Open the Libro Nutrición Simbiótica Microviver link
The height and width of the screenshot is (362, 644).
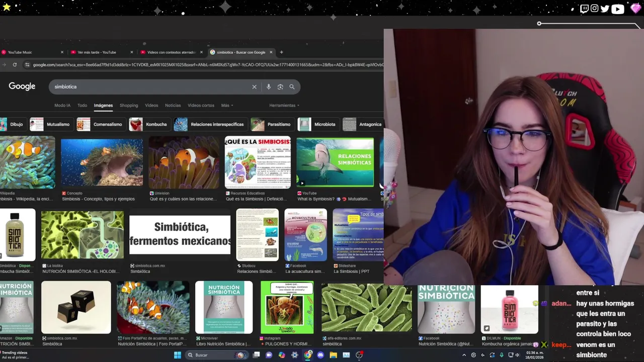coord(223,344)
